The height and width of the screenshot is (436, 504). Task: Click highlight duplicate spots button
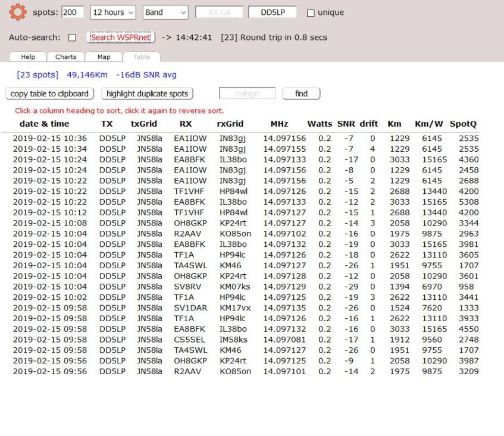coord(147,93)
